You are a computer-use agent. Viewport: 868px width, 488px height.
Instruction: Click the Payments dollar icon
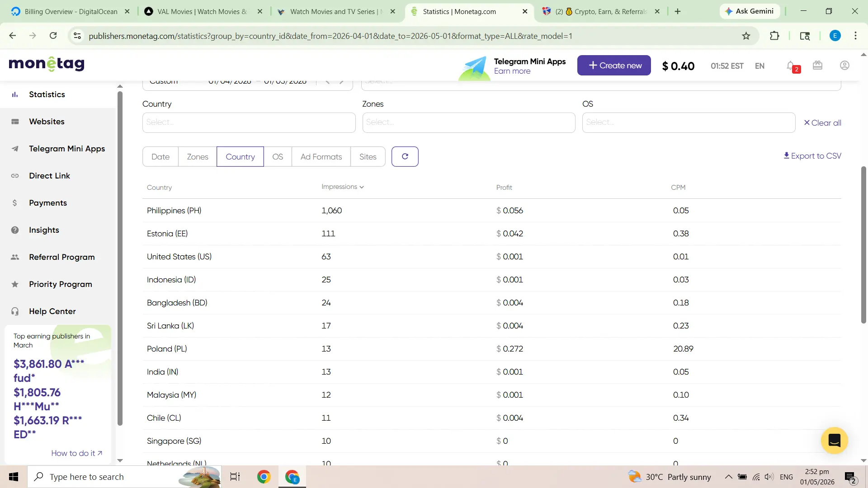pyautogui.click(x=15, y=203)
